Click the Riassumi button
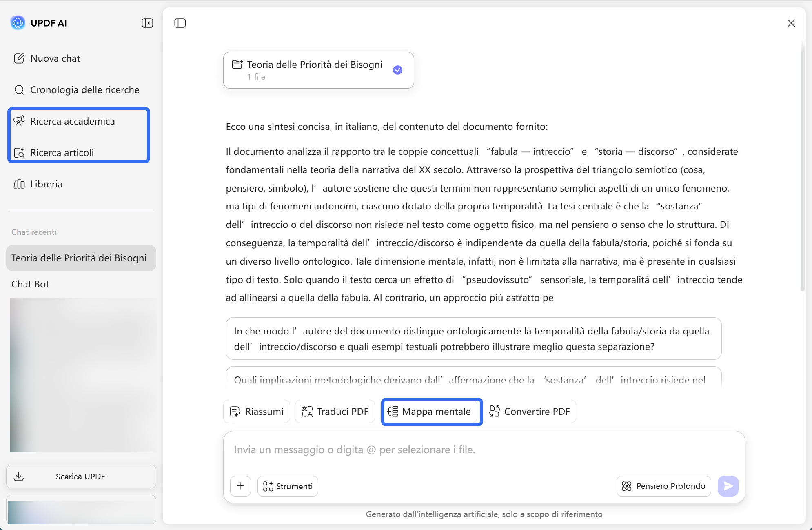Viewport: 812px width, 530px height. (x=257, y=412)
